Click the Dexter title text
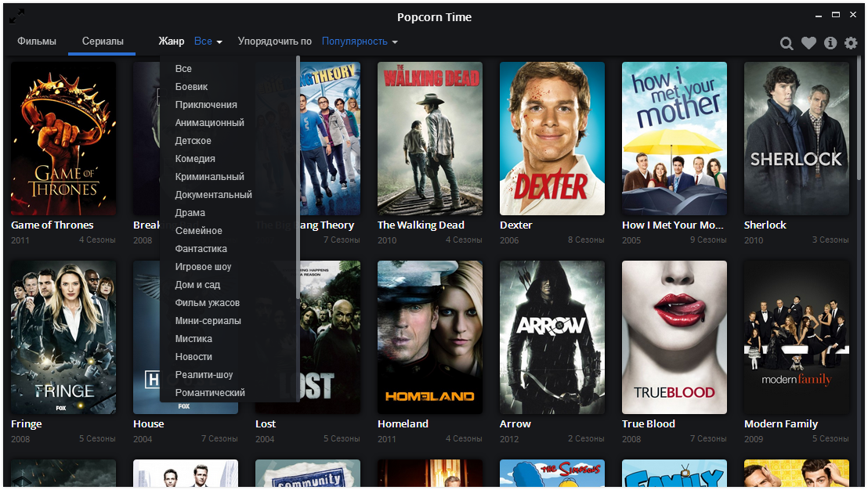Viewport: 868px width, 490px height. tap(516, 225)
